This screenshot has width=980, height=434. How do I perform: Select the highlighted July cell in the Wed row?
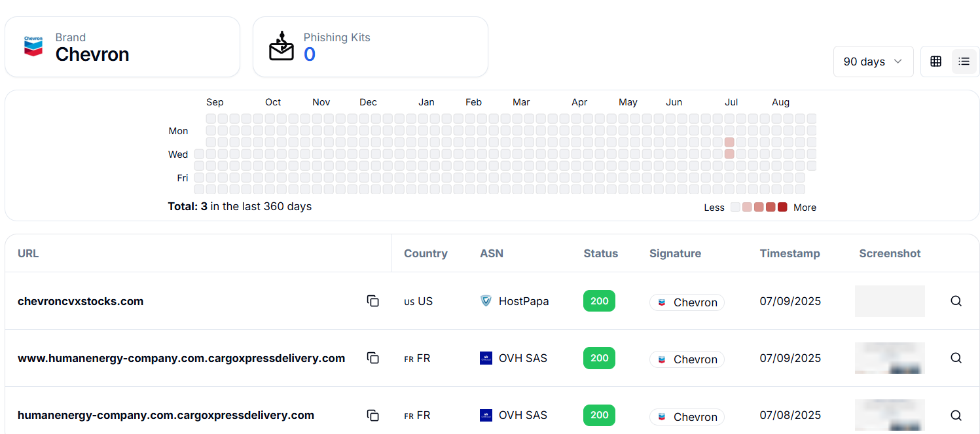tap(729, 154)
